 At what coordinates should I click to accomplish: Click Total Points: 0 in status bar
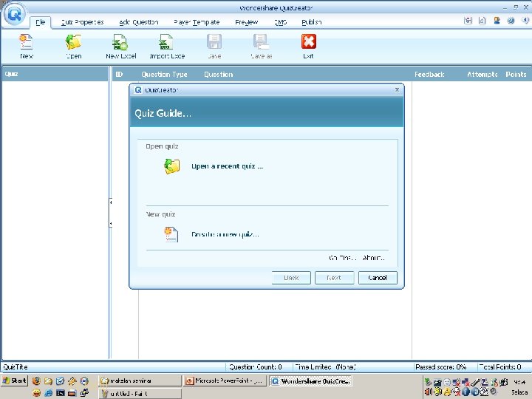(500, 366)
